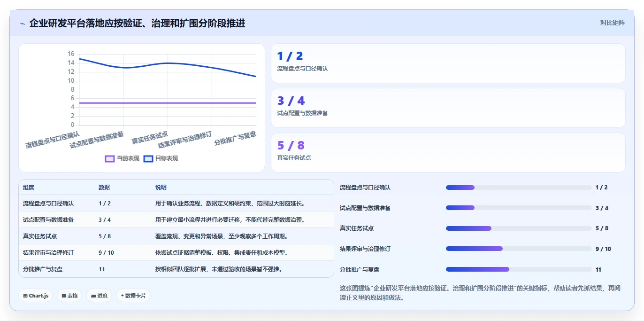The width and height of the screenshot is (644, 321).
Task: Open the data card showing 5 / 8
Action: [x=448, y=153]
